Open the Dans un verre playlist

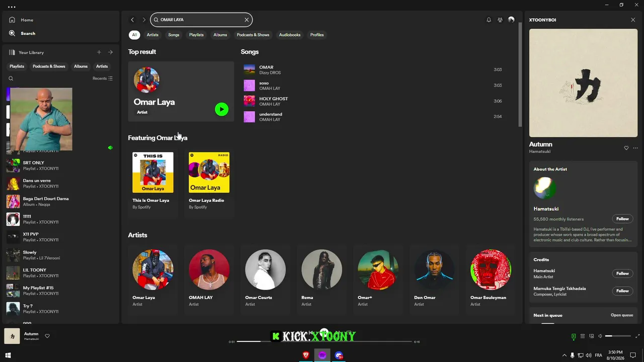point(60,184)
